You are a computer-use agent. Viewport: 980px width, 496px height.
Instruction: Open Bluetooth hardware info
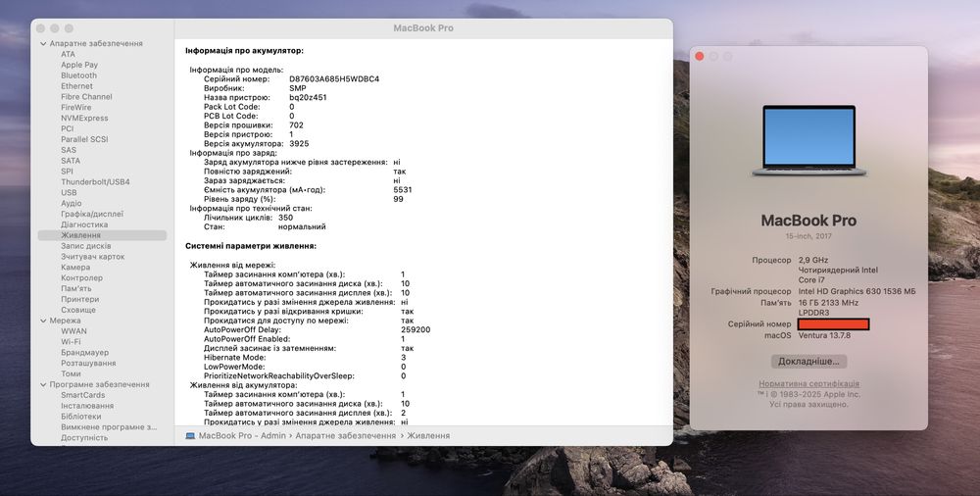[x=78, y=75]
